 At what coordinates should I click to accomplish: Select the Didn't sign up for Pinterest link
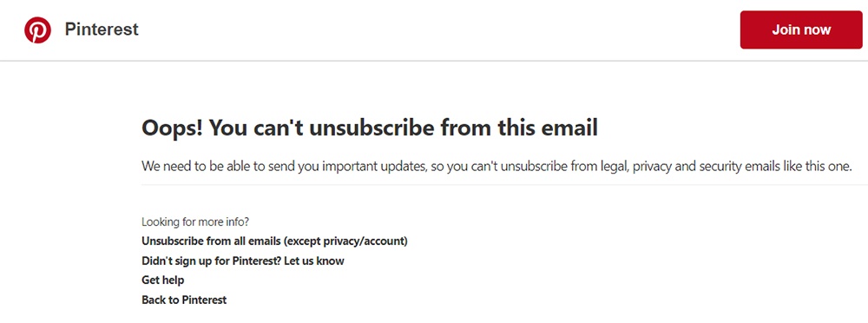click(x=243, y=260)
